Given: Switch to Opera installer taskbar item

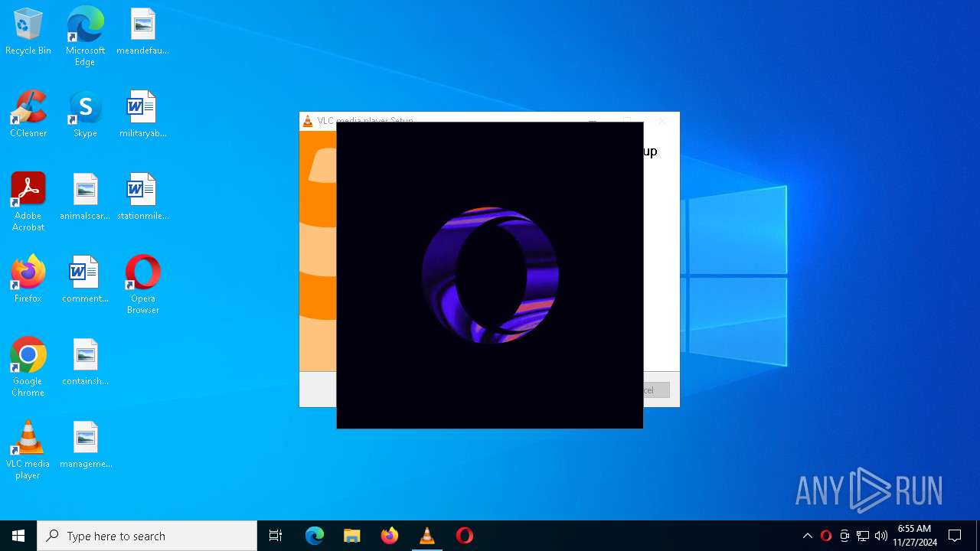Looking at the screenshot, I should [464, 536].
